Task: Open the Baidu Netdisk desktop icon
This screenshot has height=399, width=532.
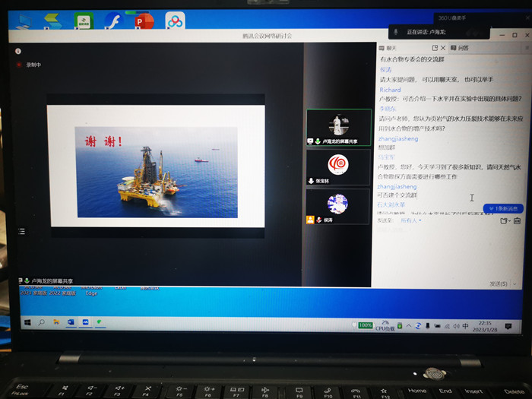Action: 175,21
